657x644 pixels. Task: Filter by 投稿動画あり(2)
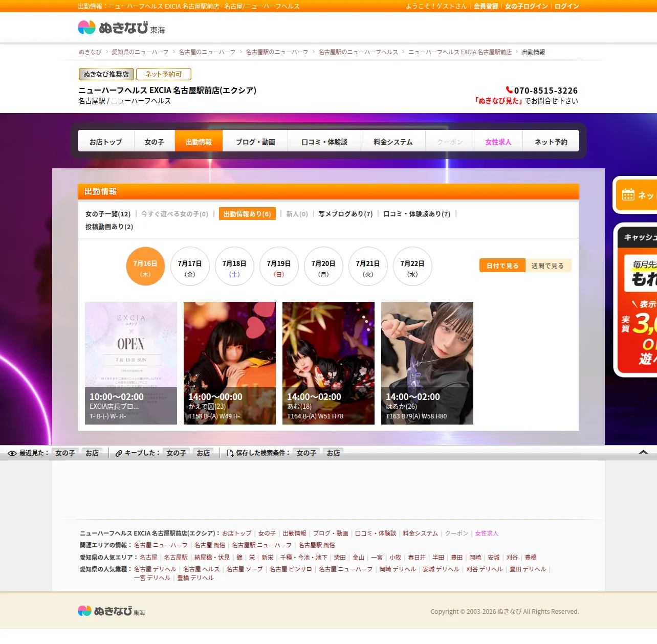109,227
